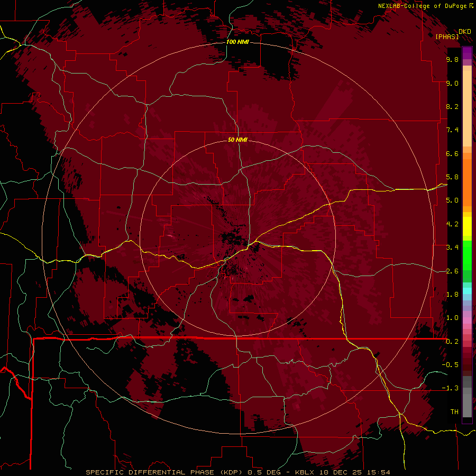Click the 100 NMI range ring label
This screenshot has width=476, height=476.
click(x=237, y=42)
